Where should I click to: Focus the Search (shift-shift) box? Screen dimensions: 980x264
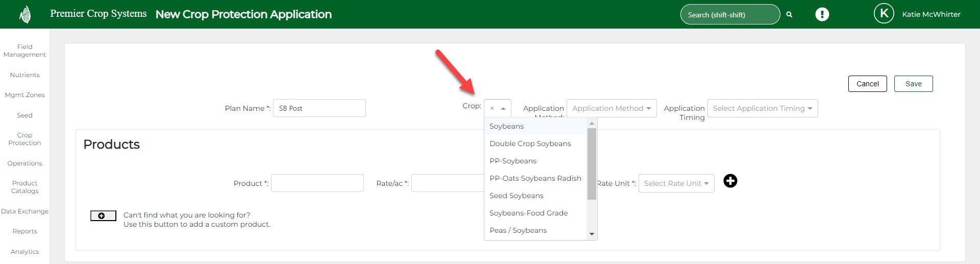(729, 15)
